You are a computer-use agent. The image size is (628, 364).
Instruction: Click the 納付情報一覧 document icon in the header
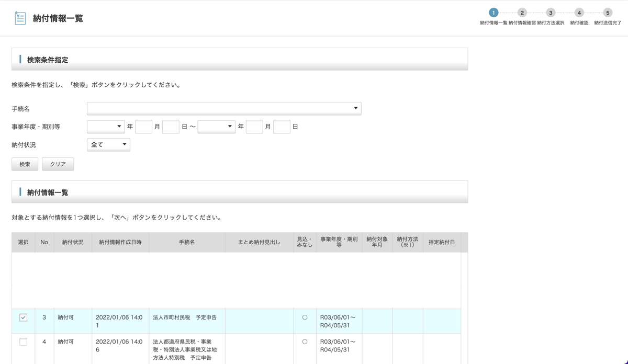(20, 18)
